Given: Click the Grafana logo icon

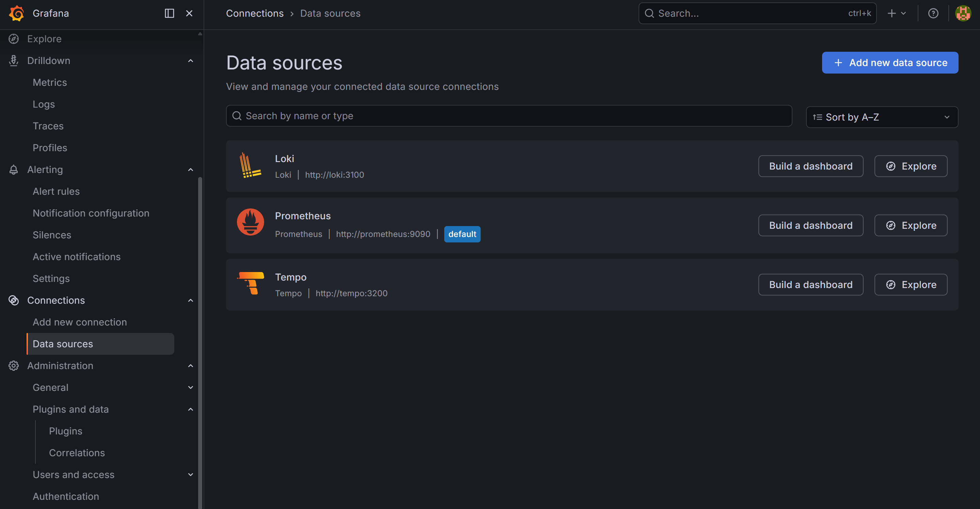Looking at the screenshot, I should (16, 13).
